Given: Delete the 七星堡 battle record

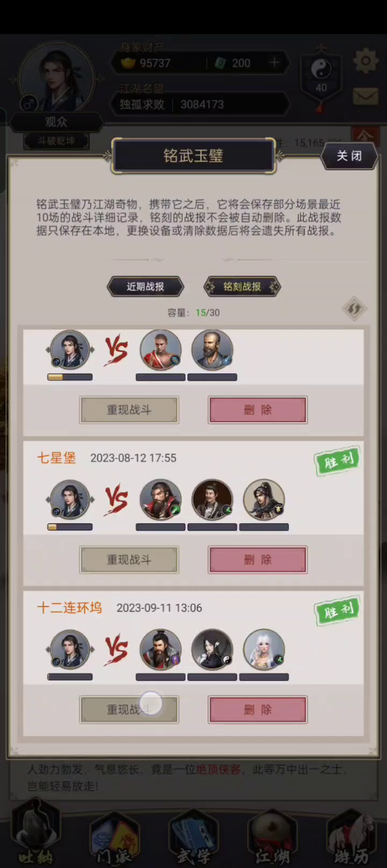Looking at the screenshot, I should click(258, 560).
